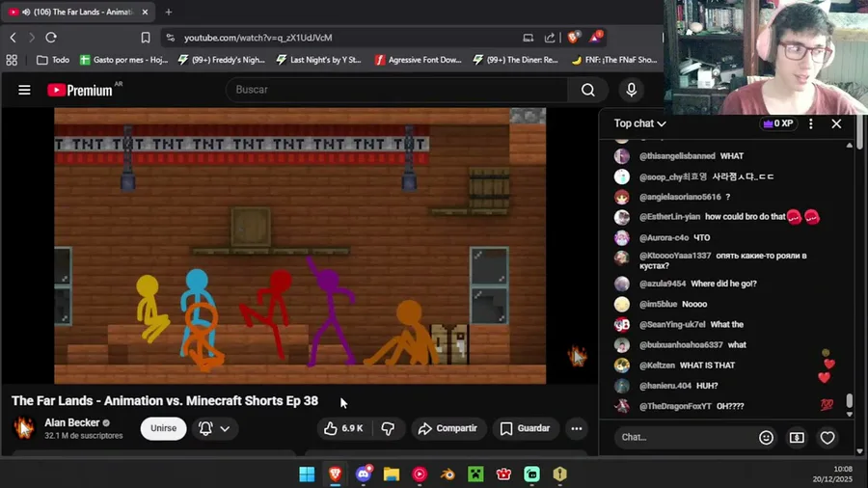Share this page from address bar
The width and height of the screenshot is (868, 488).
(550, 38)
